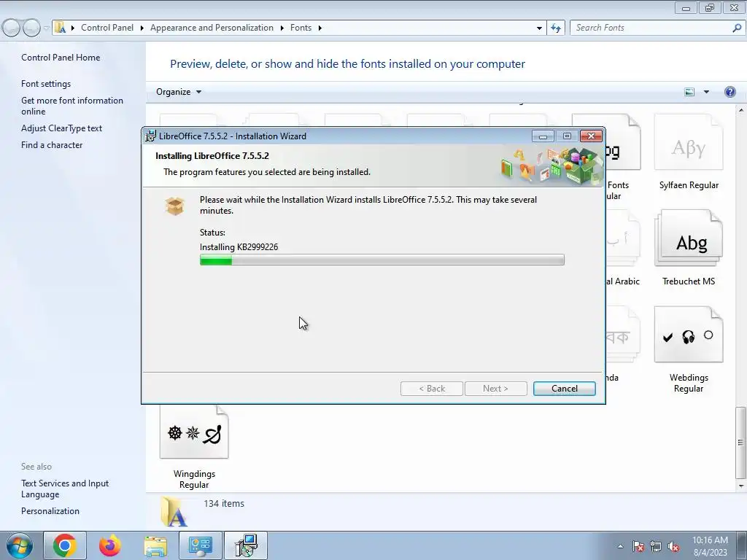
Task: Launch Firefox from taskbar
Action: point(110,545)
